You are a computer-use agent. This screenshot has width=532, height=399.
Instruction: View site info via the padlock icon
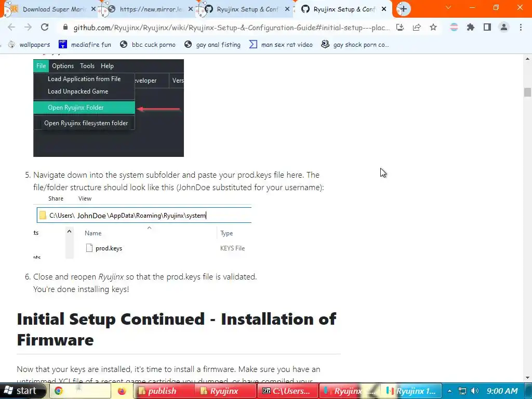click(x=65, y=28)
